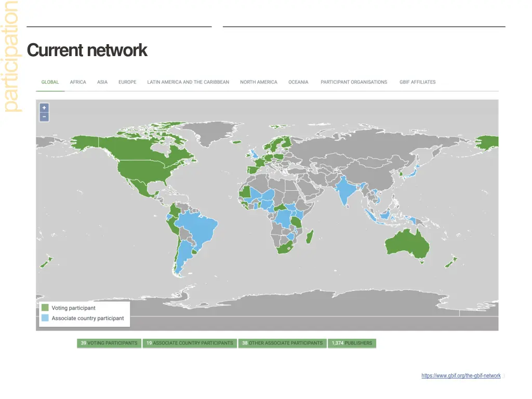Open the Asia tab
Viewport: 532px width, 399px height.
click(102, 82)
